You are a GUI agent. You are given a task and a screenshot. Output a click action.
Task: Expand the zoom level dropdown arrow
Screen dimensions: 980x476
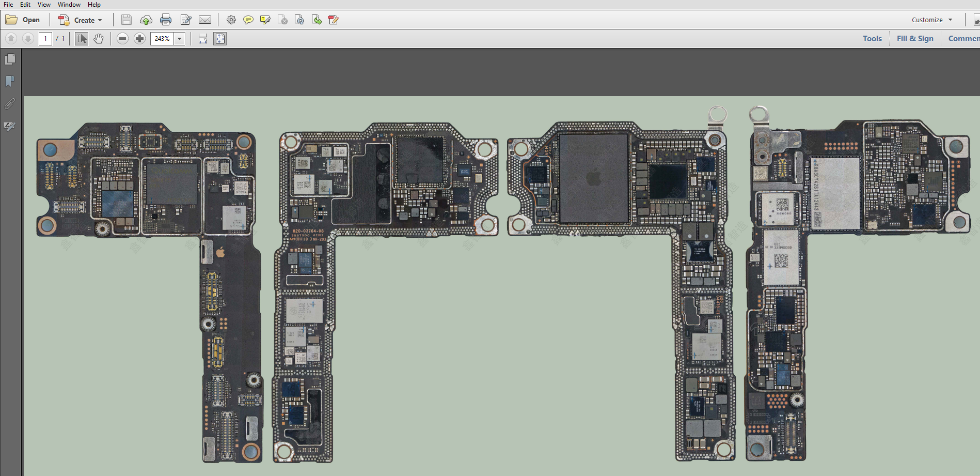(x=180, y=39)
